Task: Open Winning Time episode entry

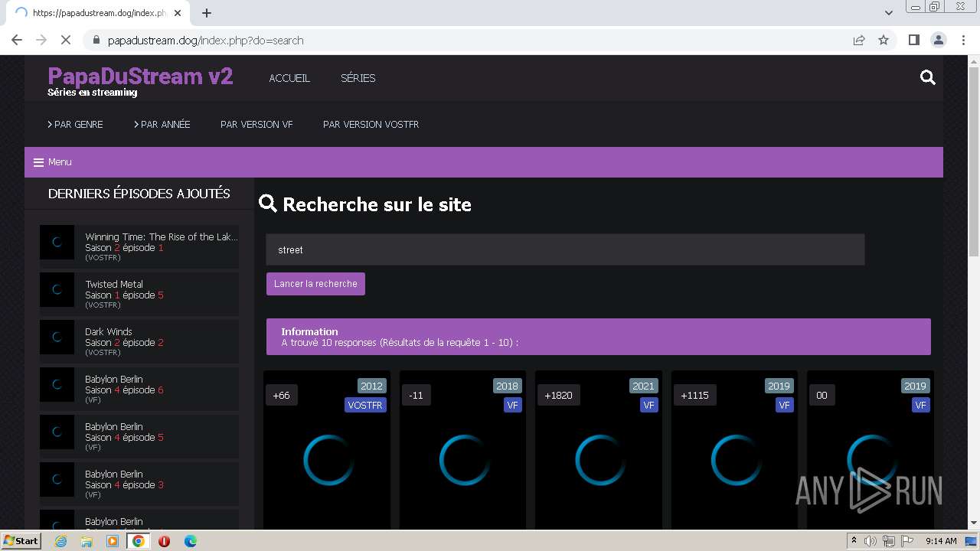Action: coord(139,246)
